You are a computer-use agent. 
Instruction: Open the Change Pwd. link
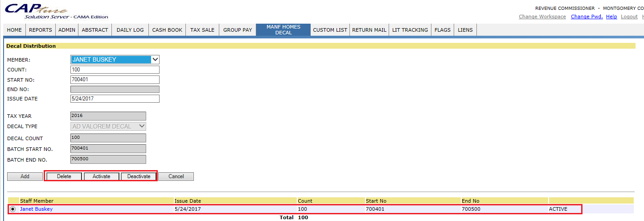(x=587, y=17)
